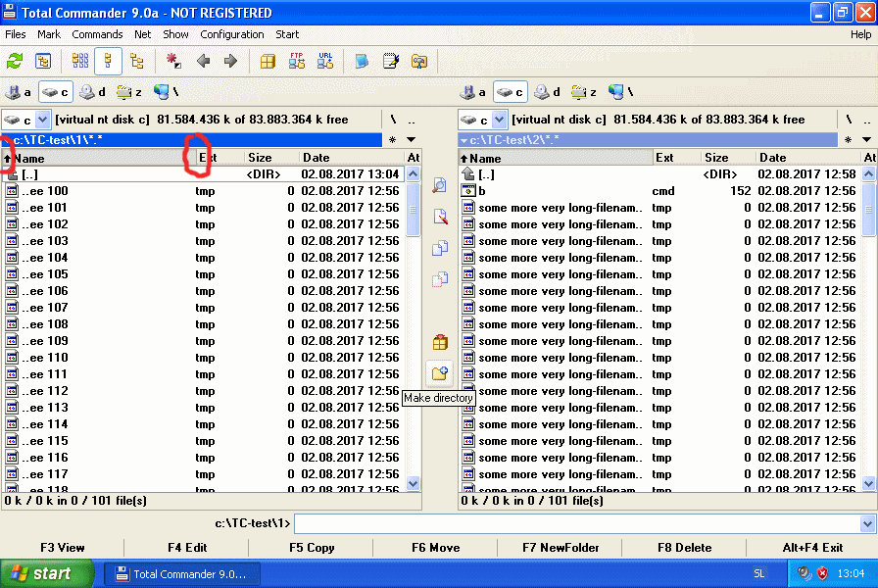Click the Copy icon in the vertical button bar
Viewport: 878px width, 588px height.
pyautogui.click(x=440, y=248)
